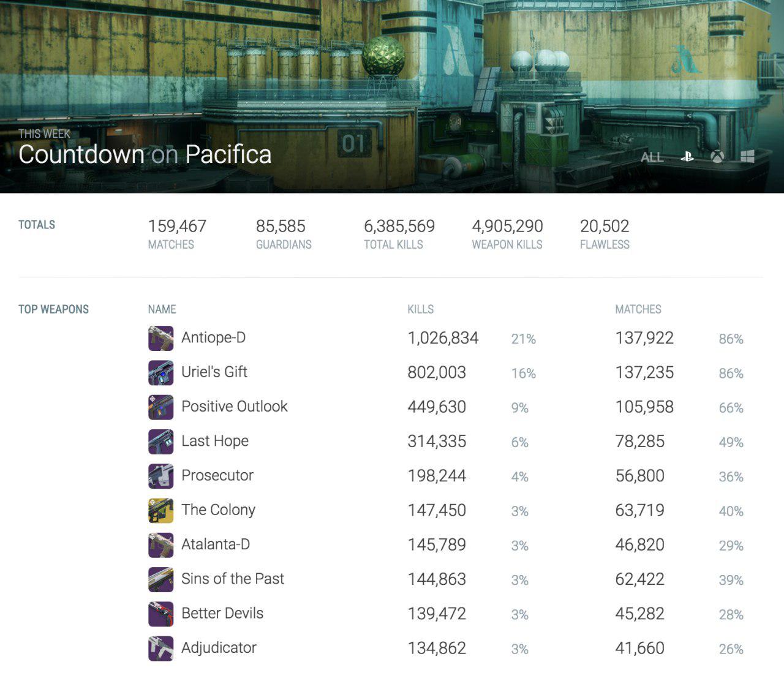Select Antiope-D 21% kill share
This screenshot has height=681, width=784.
524,339
